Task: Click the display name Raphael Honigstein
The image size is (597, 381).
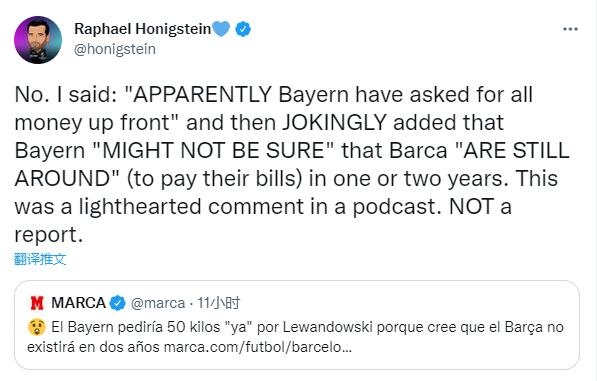Action: click(142, 29)
